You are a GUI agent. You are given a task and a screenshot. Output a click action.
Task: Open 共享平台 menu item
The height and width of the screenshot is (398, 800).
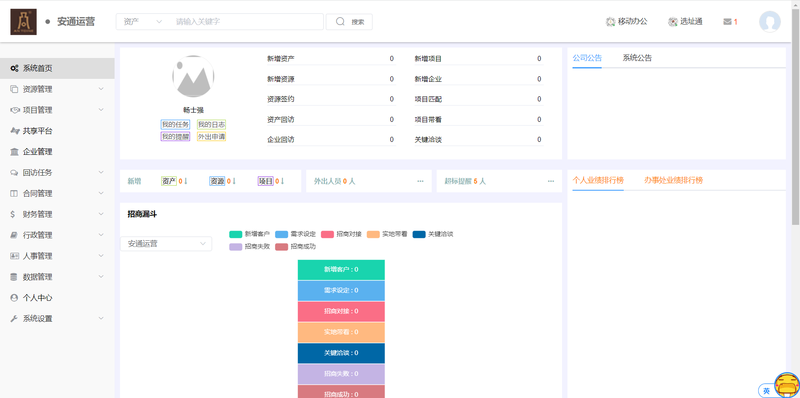coord(57,131)
